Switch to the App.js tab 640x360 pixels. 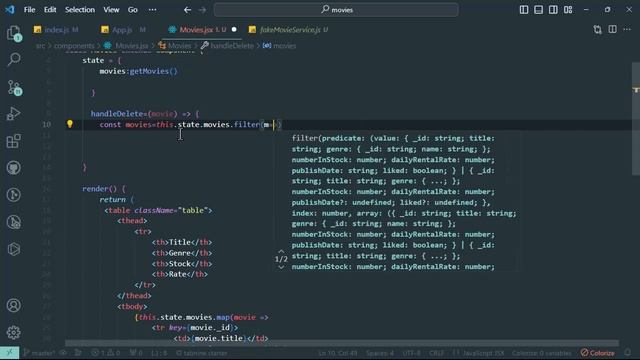123,29
